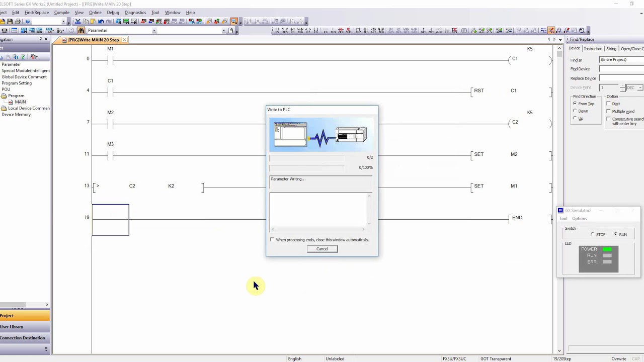The height and width of the screenshot is (362, 644).
Task: Switch to the Instruction tab in Find/Replace
Action: point(593,49)
